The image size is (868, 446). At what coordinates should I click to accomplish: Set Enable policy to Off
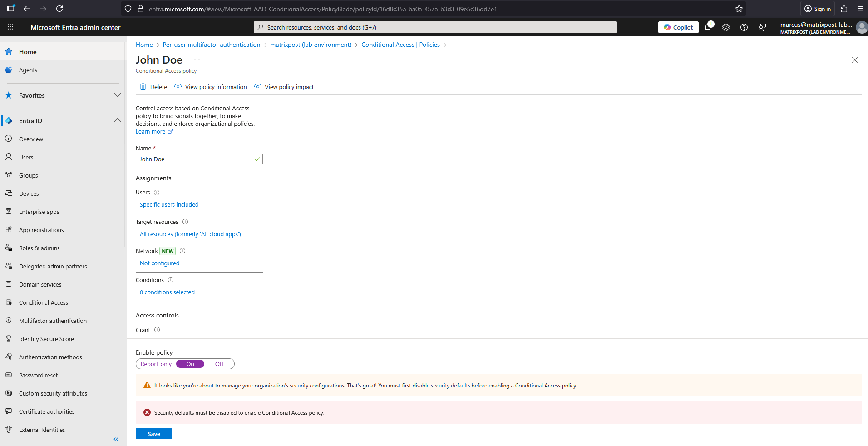[x=219, y=364]
